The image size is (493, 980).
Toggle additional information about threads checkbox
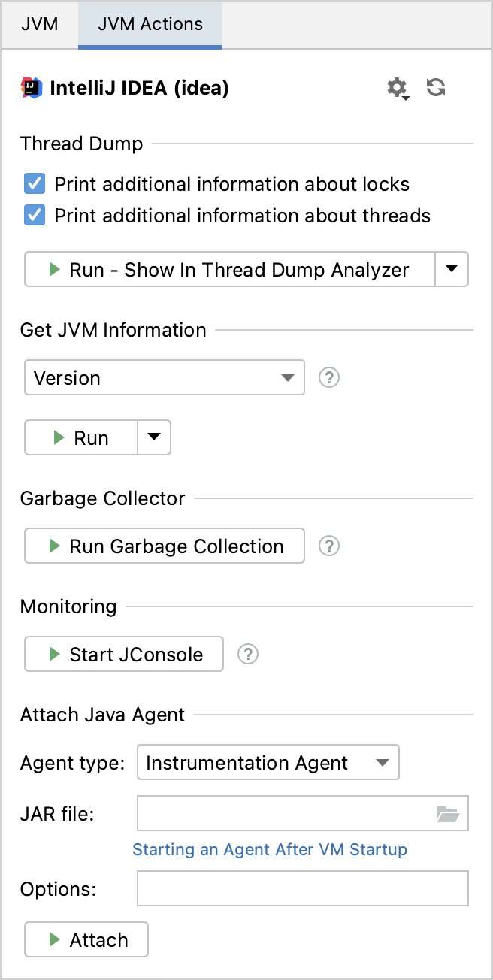click(x=35, y=216)
